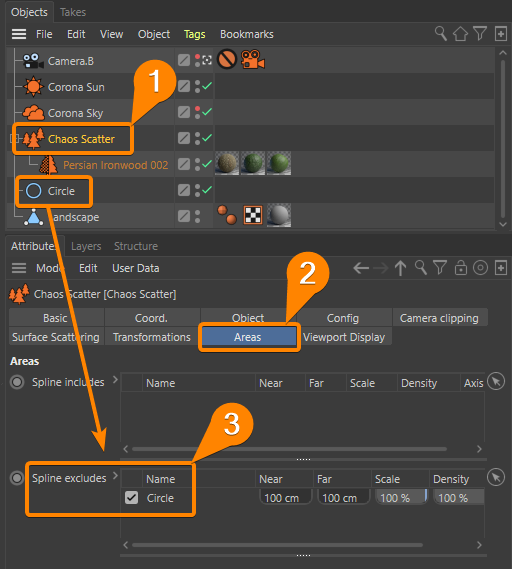Viewport: 512px width, 569px height.
Task: Click the active camera target icon on Camera.B
Action: tap(207, 60)
